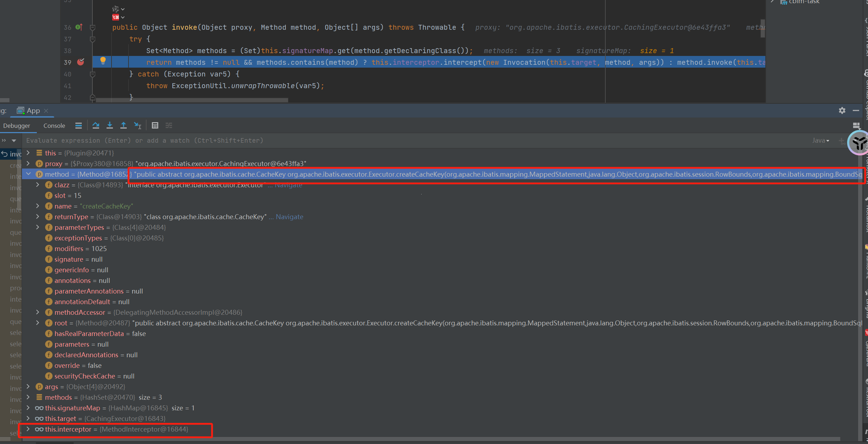Viewport: 868px width, 444px height.
Task: Expand the parameterTypes field node
Action: pyautogui.click(x=38, y=227)
